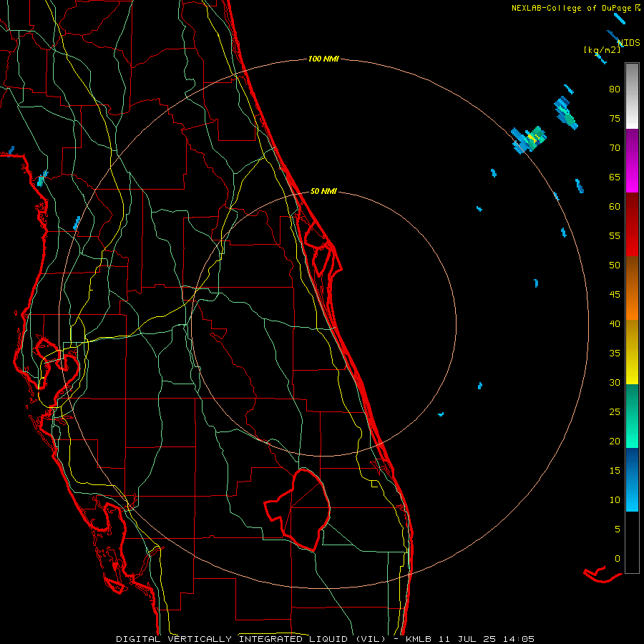Click the scale value 55

click(615, 236)
